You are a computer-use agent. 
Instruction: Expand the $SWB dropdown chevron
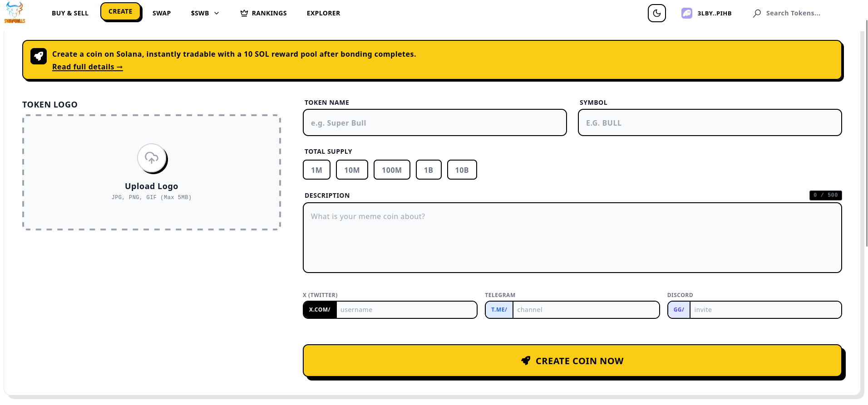(217, 13)
